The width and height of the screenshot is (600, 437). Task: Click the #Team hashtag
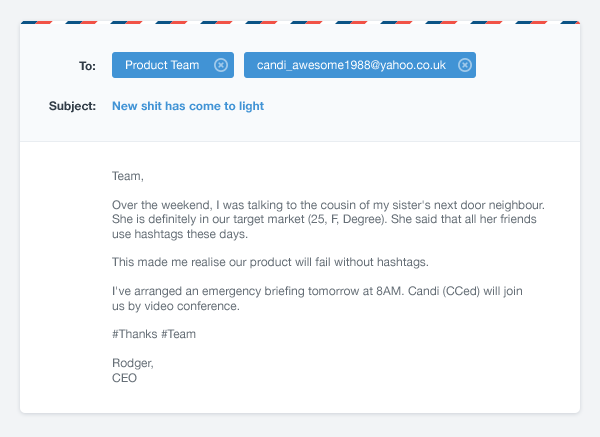click(x=178, y=334)
